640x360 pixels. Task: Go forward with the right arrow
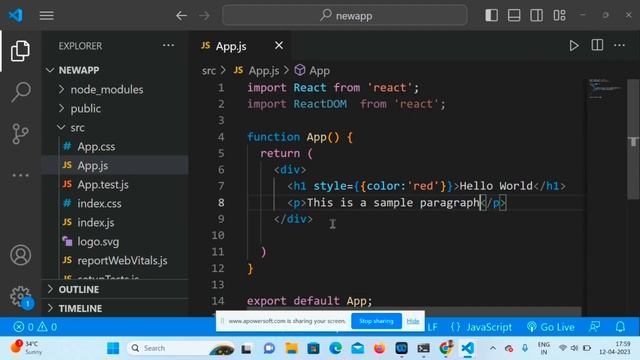point(204,16)
